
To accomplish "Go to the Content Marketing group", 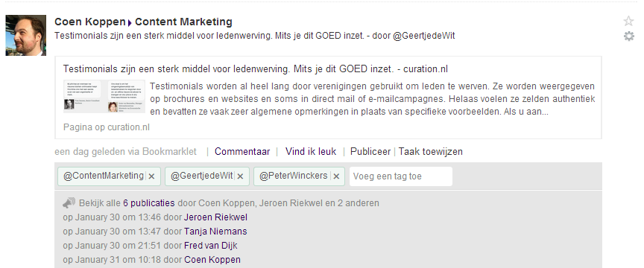I will click(183, 22).
